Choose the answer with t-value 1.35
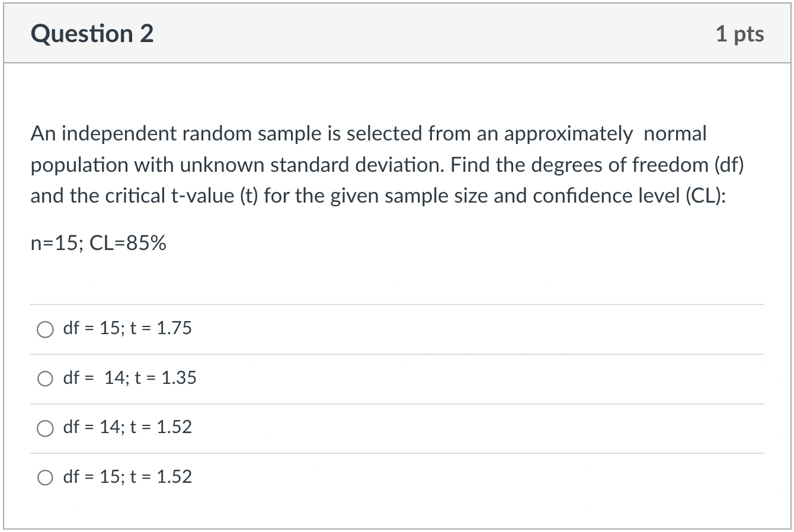 (x=130, y=378)
